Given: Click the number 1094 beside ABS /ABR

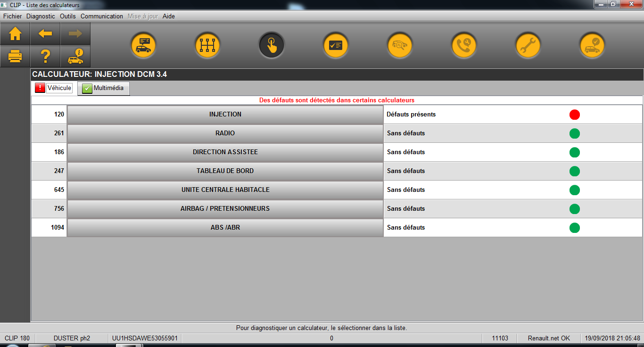Looking at the screenshot, I should [x=58, y=228].
